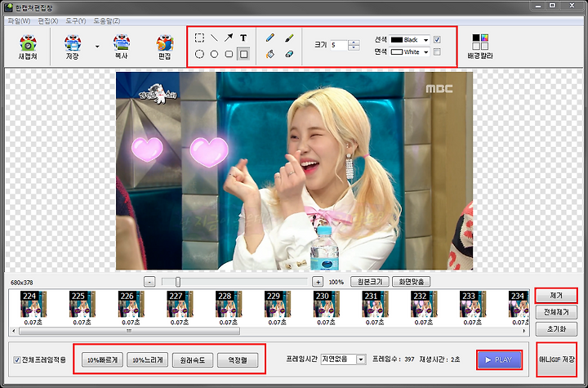
Task: Click the frame strip left scroll arrow
Action: (14, 331)
